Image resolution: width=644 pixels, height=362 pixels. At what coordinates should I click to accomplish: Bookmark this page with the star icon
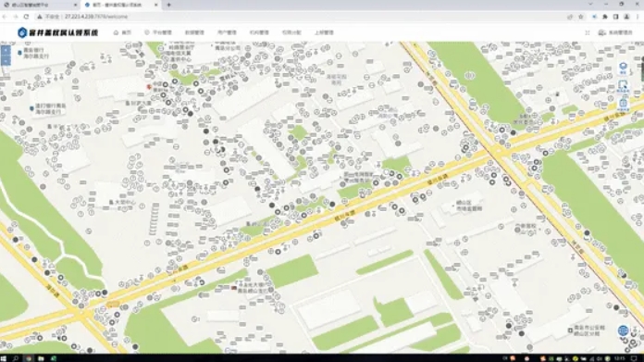(x=581, y=17)
